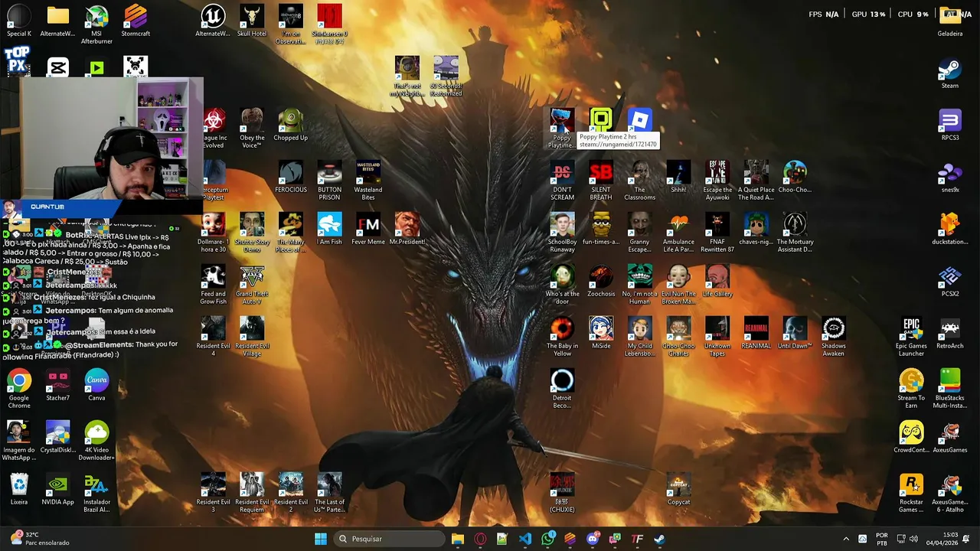Select the Poppy Playtime shortcut
The width and height of the screenshot is (980, 551).
click(562, 128)
